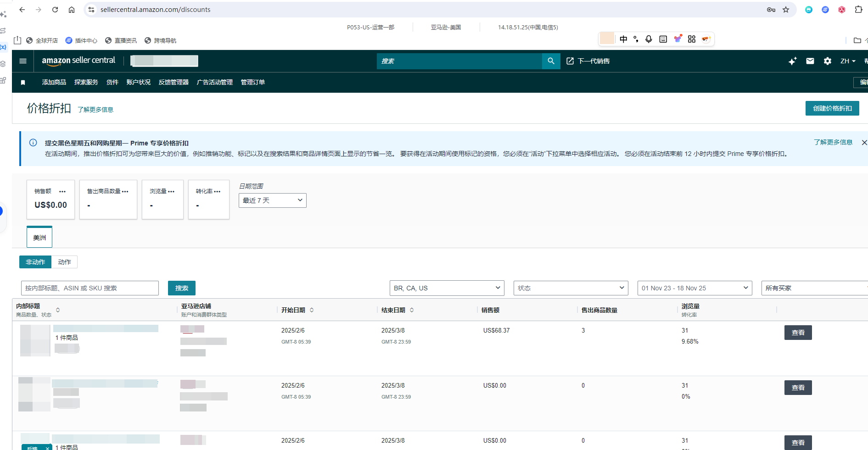868x450 pixels.
Task: Bookmark this page with the star icon
Action: point(786,10)
